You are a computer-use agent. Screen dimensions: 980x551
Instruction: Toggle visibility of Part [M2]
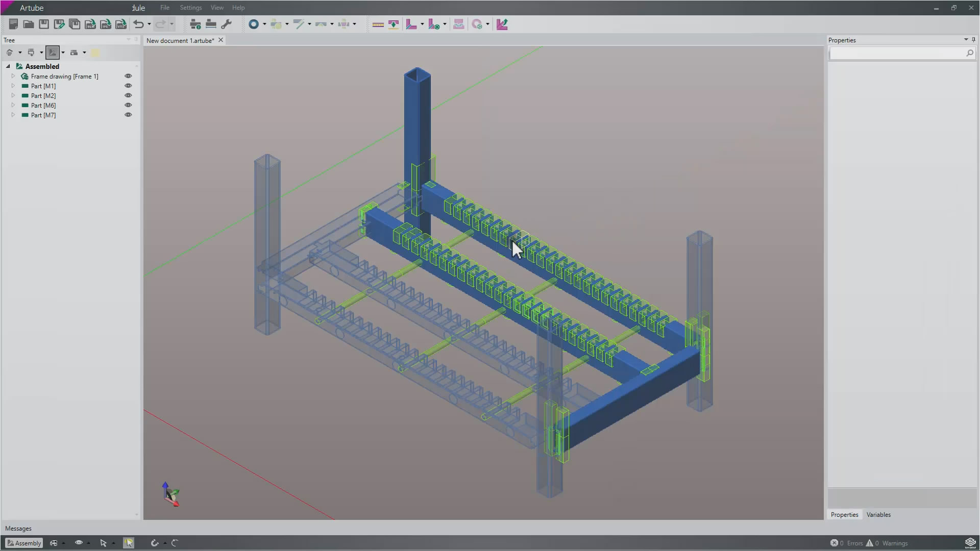[128, 95]
